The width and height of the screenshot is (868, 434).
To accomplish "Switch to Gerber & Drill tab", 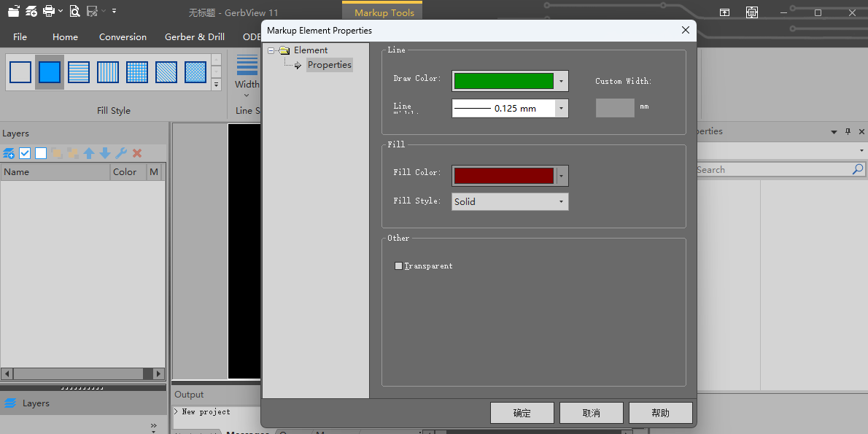I will coord(194,37).
